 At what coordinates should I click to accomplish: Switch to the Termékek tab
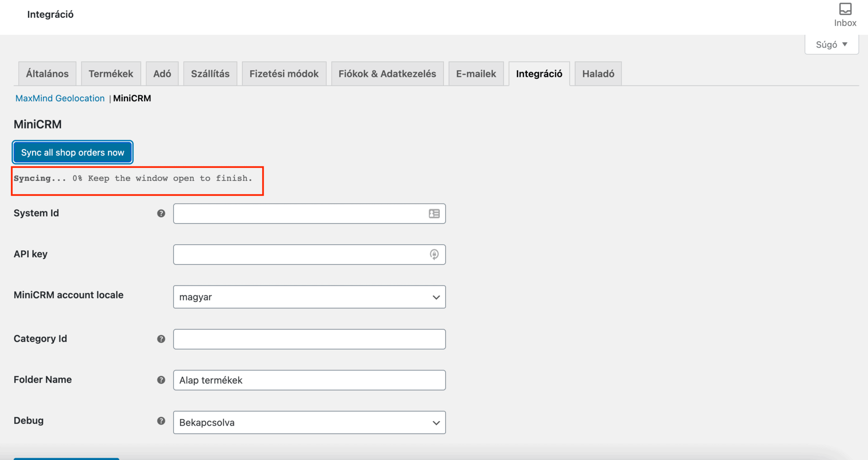tap(111, 74)
